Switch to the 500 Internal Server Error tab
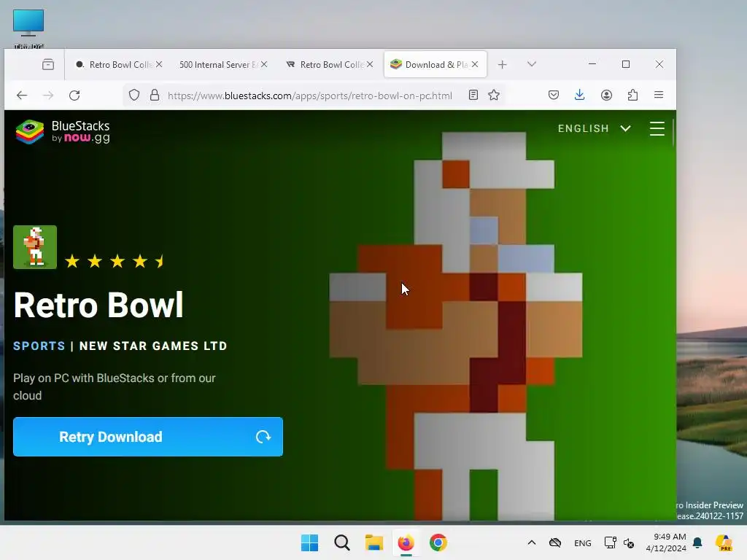 (x=218, y=64)
